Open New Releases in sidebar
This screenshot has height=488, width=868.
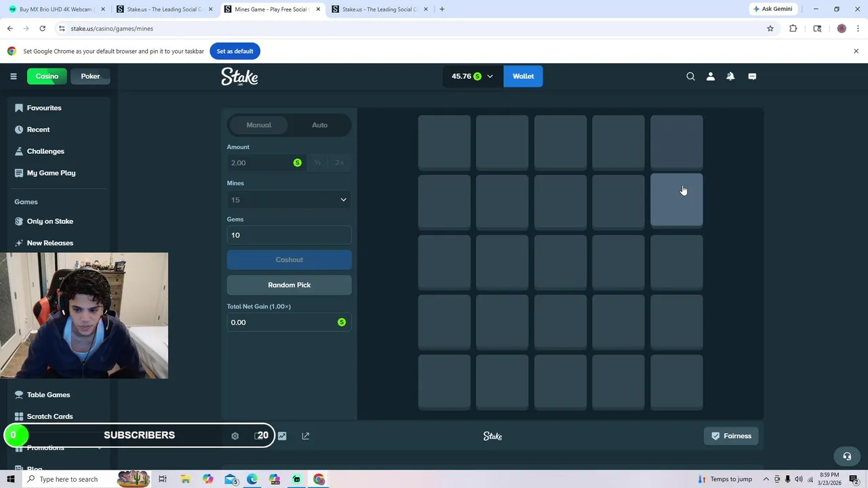coord(50,243)
